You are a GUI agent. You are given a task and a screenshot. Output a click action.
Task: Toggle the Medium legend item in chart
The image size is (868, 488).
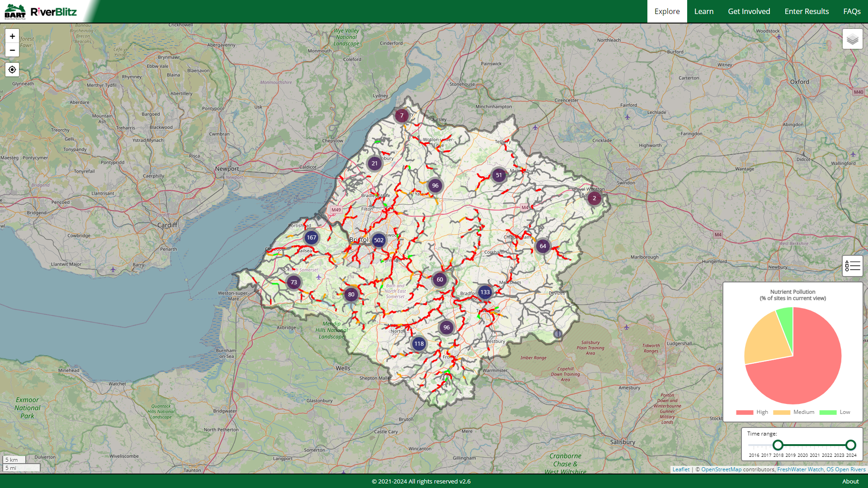(x=793, y=412)
